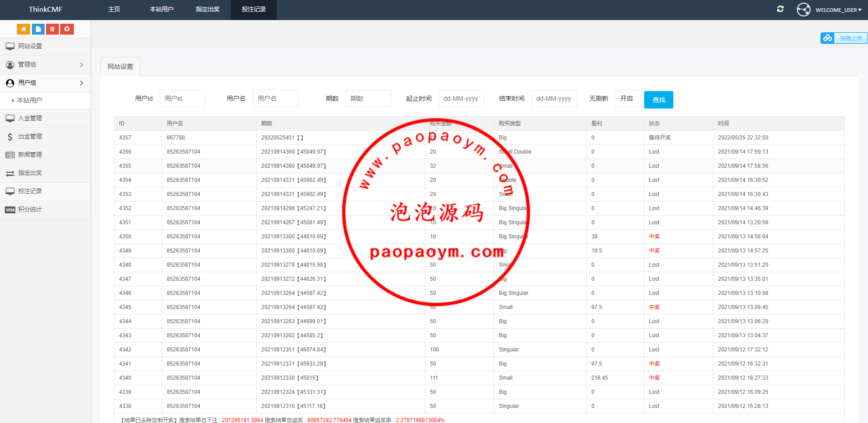Click the refresh icon in top bar
868x423 pixels.
[x=780, y=9]
